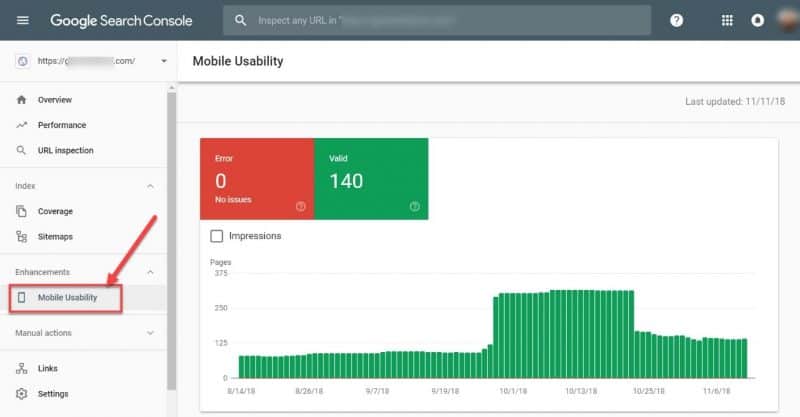Click the Mobile Usability page heading

(238, 61)
